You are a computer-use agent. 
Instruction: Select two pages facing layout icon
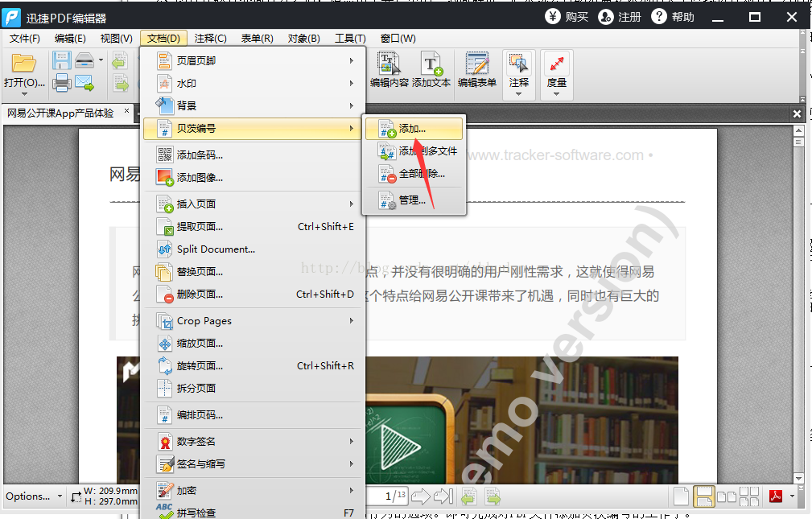tap(727, 496)
